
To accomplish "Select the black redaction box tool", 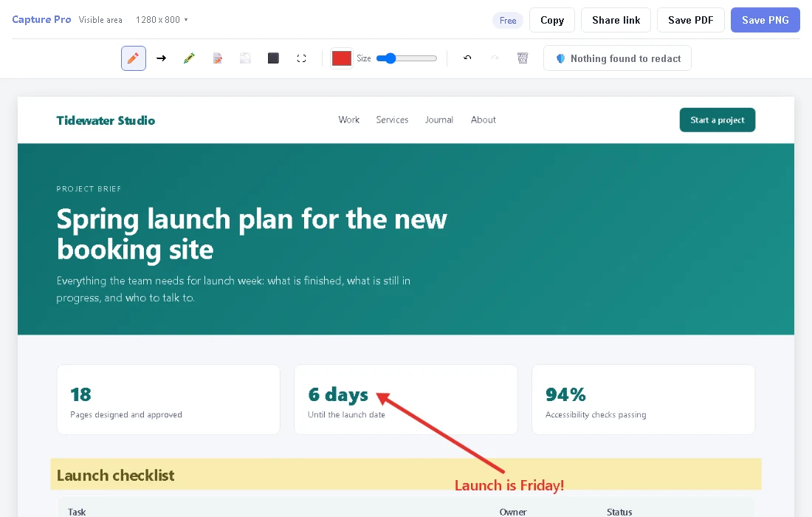I will point(273,58).
